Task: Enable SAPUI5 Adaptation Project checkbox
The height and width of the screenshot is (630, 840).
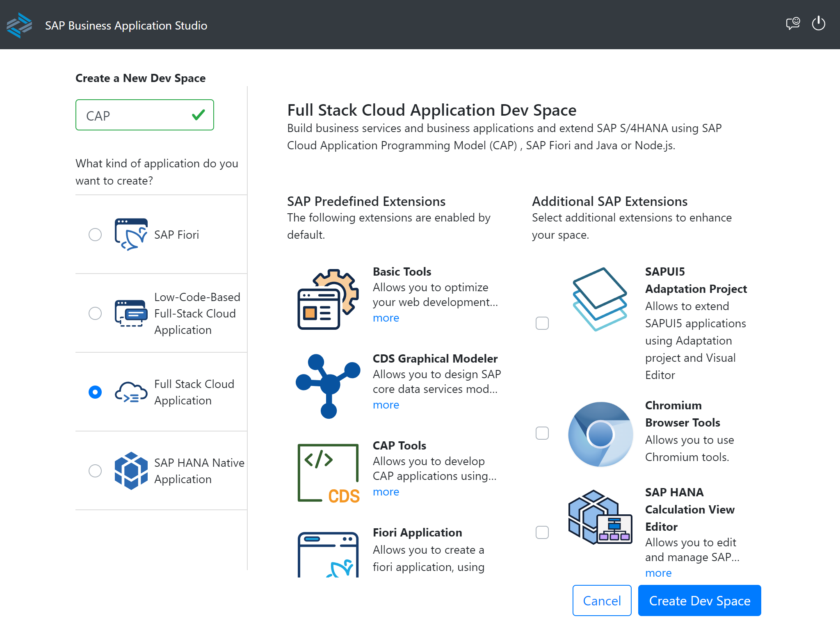Action: click(542, 323)
